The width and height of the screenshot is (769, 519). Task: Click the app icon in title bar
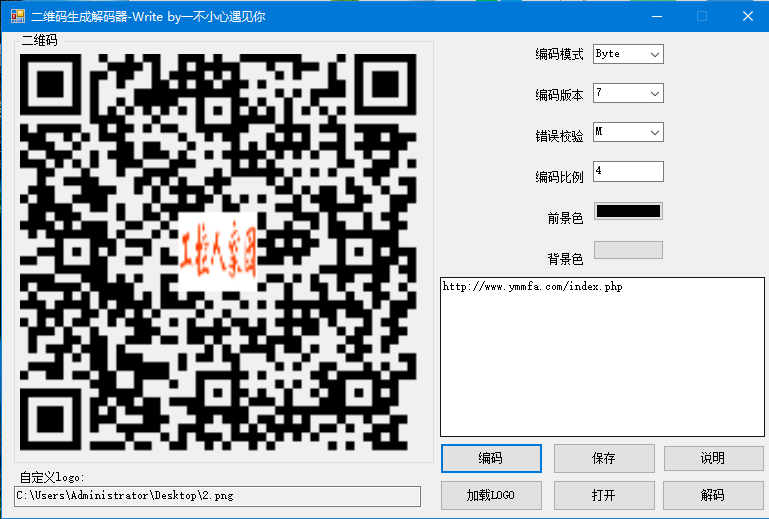[17, 16]
